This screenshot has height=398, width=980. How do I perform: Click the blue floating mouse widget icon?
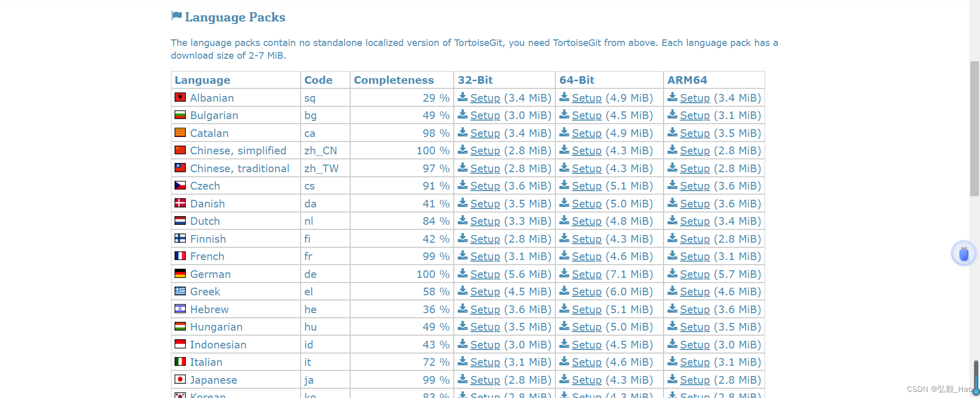click(x=963, y=253)
